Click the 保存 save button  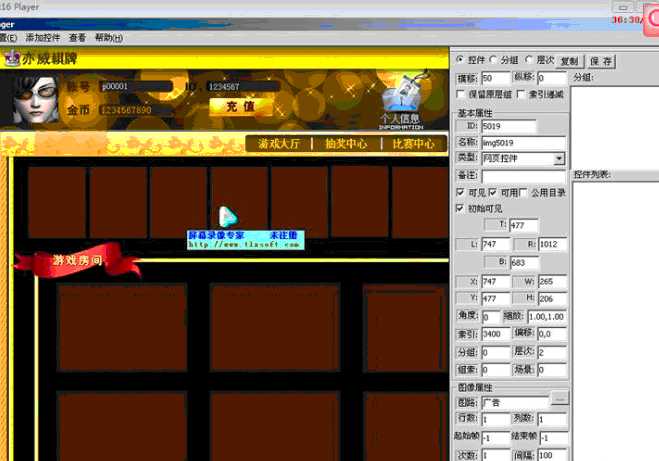[601, 61]
